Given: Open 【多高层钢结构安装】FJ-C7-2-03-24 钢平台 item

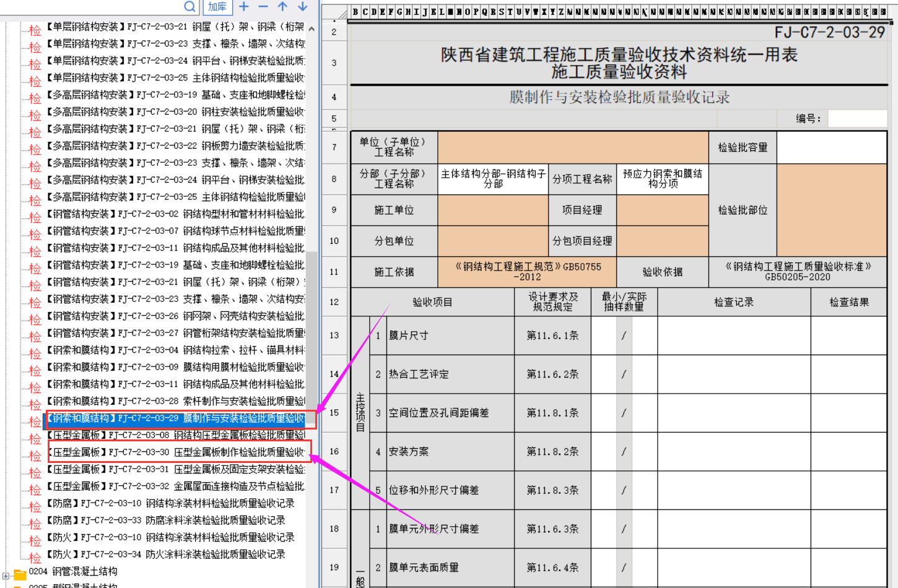Looking at the screenshot, I should click(175, 180).
